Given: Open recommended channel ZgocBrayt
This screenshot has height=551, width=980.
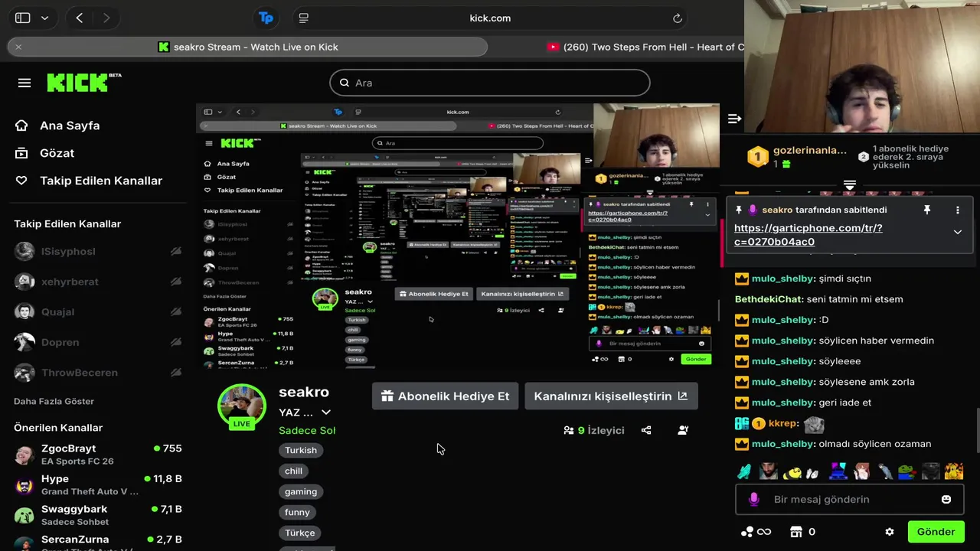Looking at the screenshot, I should tap(98, 455).
